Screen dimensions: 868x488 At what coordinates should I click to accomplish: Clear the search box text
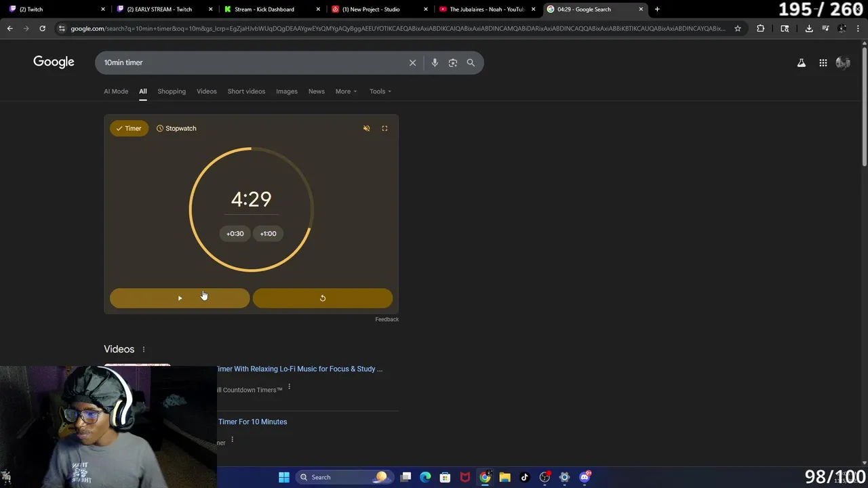coord(412,62)
